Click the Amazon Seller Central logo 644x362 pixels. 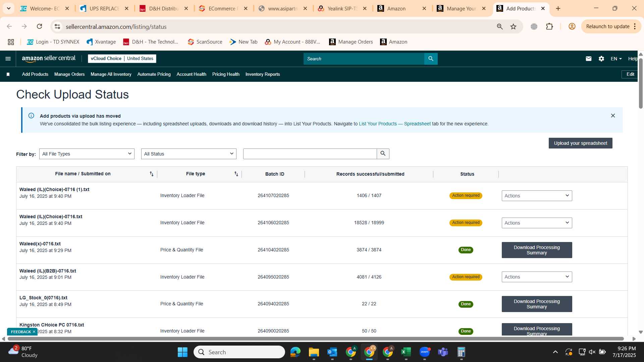coord(49,58)
